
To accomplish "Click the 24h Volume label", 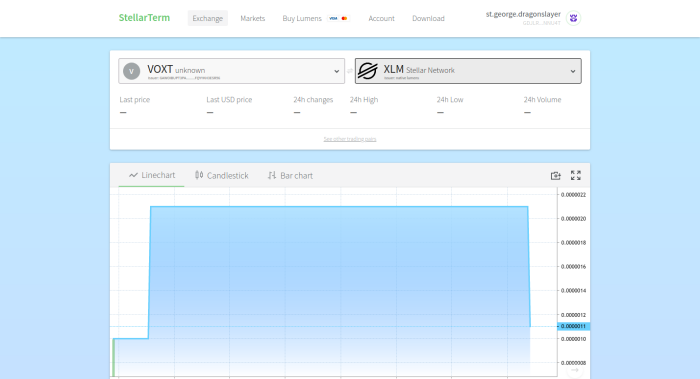I will (x=542, y=100).
